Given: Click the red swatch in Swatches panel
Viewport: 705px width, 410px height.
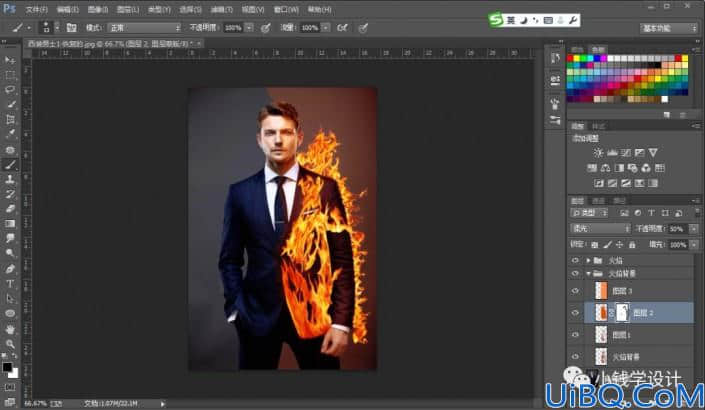Looking at the screenshot, I should (x=570, y=58).
